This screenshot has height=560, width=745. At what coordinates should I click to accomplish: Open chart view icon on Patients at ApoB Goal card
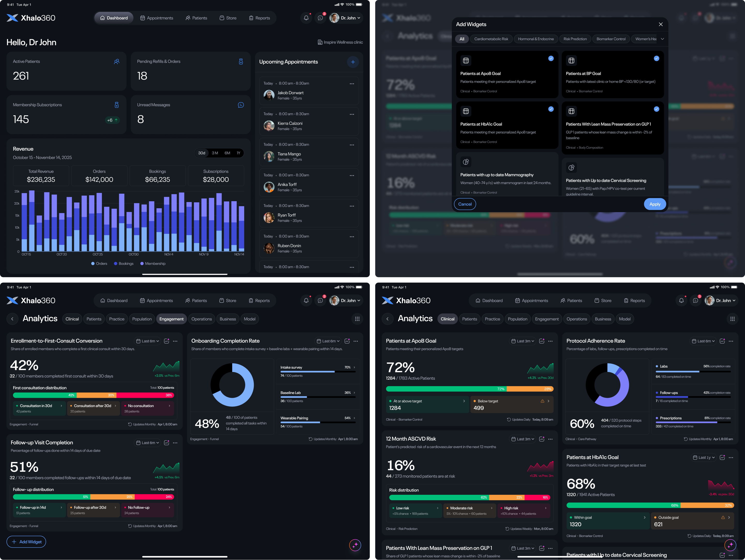(x=542, y=341)
